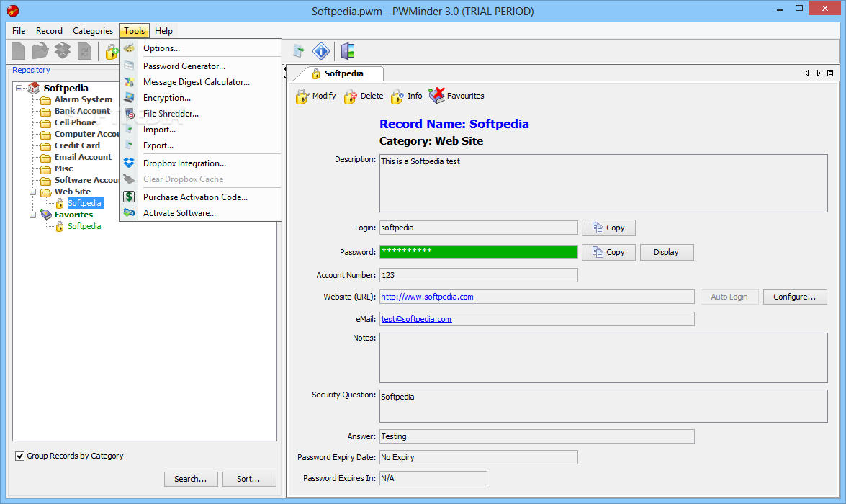Click the Answer field
This screenshot has width=846, height=504.
pos(537,436)
